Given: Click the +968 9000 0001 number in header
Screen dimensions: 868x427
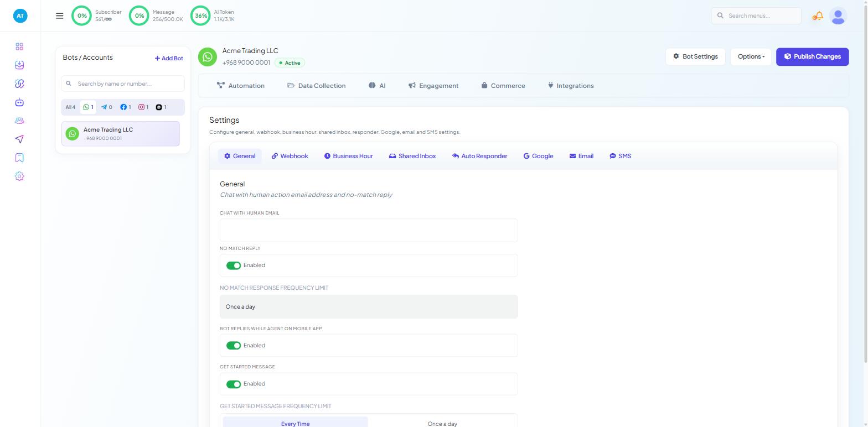Looking at the screenshot, I should click(246, 63).
